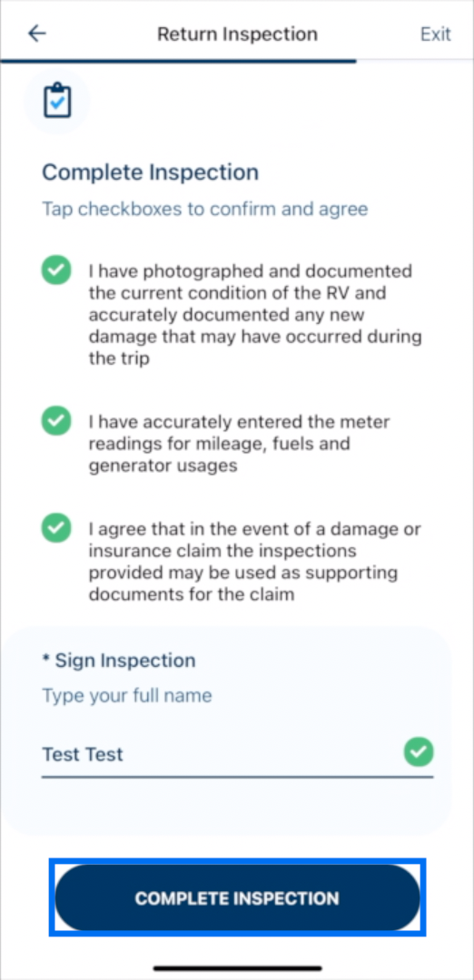
Task: Click the inspection progress bar
Action: 178,62
